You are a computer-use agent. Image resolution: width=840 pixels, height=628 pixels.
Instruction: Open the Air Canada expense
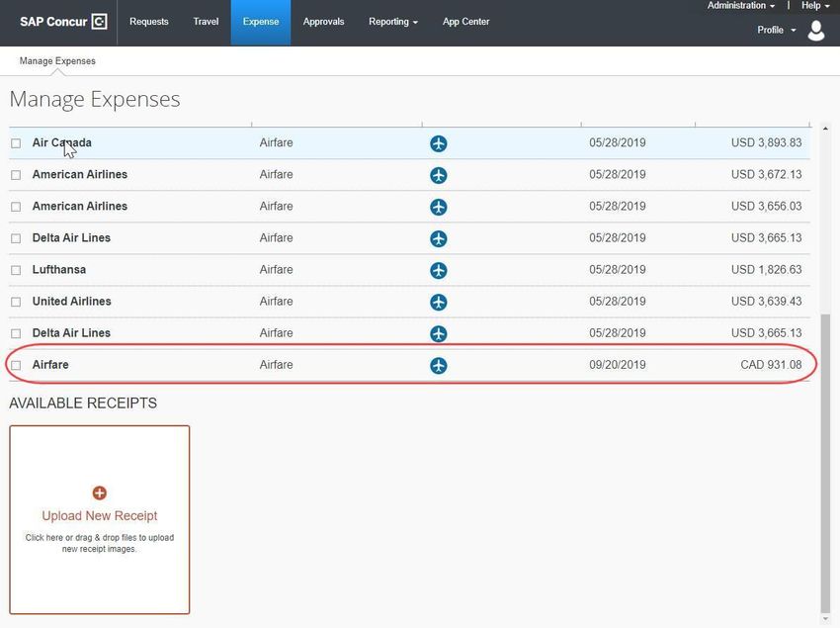coord(61,142)
